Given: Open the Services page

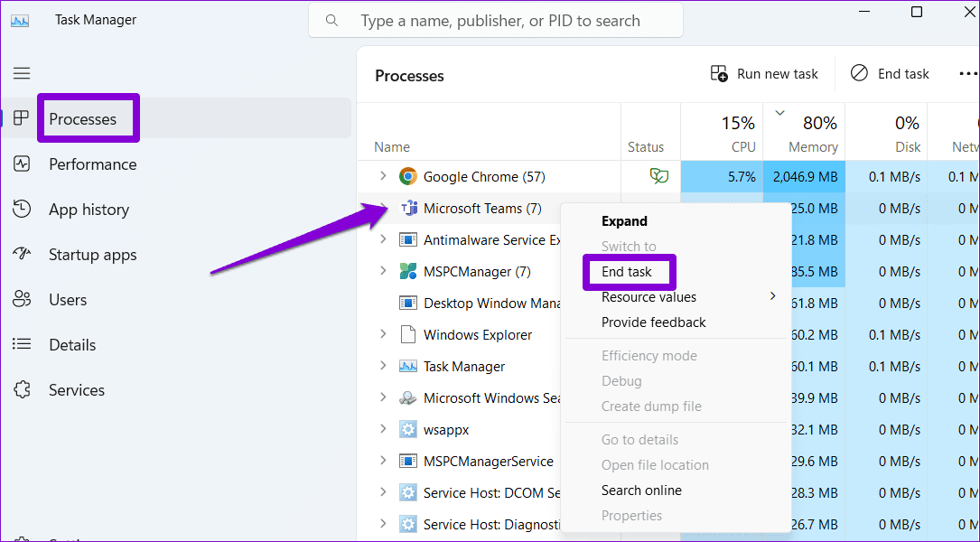Looking at the screenshot, I should point(77,390).
